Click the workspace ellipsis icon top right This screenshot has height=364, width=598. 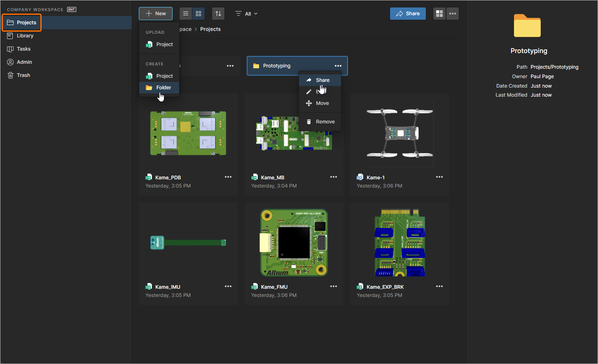point(452,13)
